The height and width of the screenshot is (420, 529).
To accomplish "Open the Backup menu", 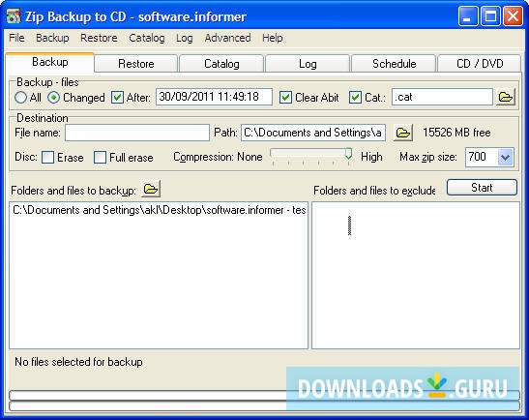I will (52, 38).
